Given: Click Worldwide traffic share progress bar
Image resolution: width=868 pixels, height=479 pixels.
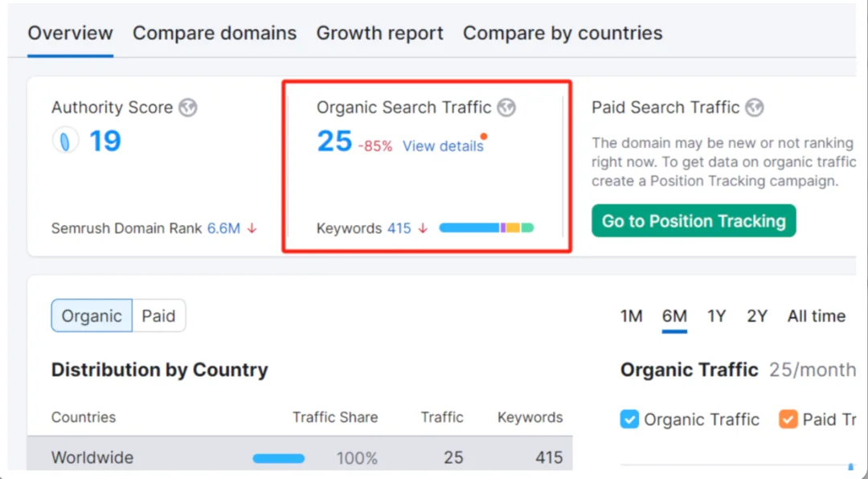Looking at the screenshot, I should pyautogui.click(x=279, y=458).
